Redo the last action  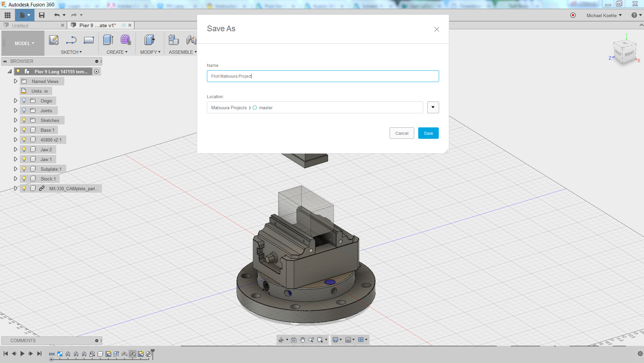[x=74, y=15]
